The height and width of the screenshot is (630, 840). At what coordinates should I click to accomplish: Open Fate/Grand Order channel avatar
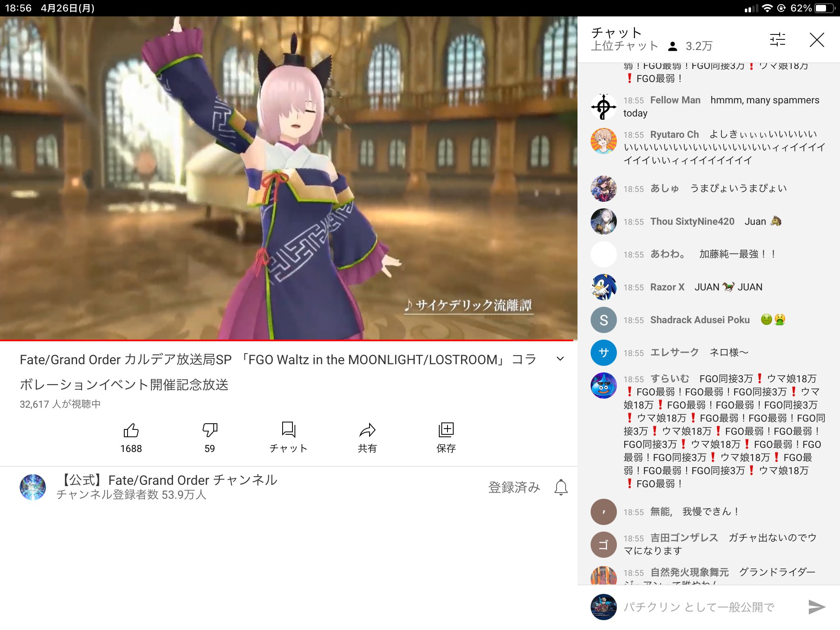coord(33,487)
